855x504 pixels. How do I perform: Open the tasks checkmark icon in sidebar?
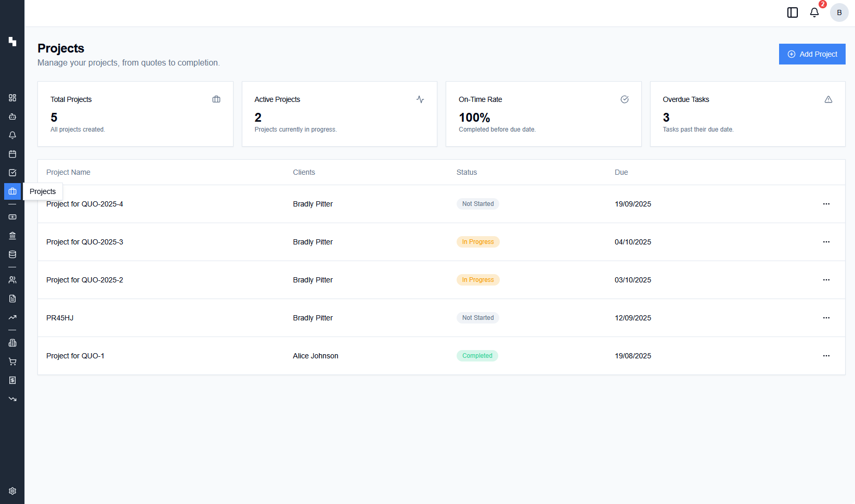pos(12,173)
